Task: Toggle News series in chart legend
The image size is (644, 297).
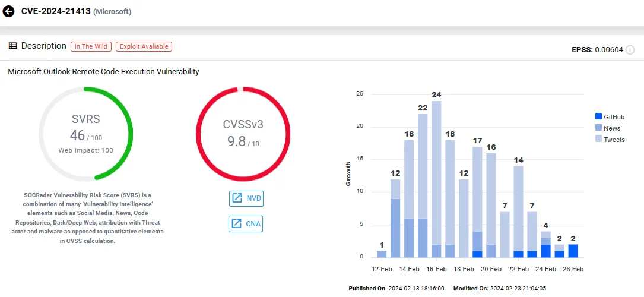Action: [608, 128]
